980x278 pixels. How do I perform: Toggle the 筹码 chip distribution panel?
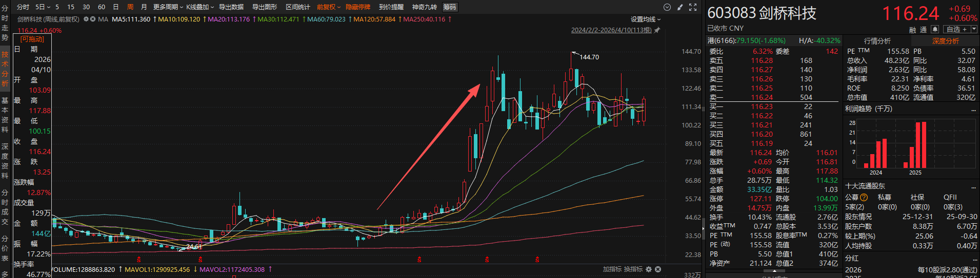pos(450,7)
